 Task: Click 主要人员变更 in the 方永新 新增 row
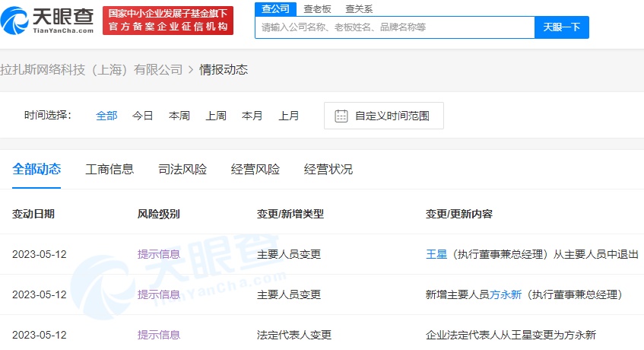click(x=289, y=295)
